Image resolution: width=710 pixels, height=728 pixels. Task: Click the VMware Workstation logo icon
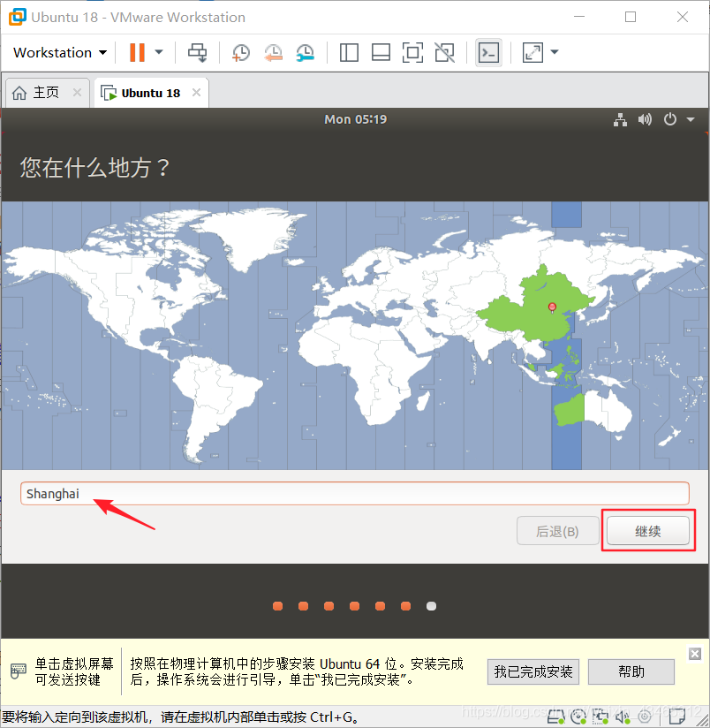click(x=17, y=17)
